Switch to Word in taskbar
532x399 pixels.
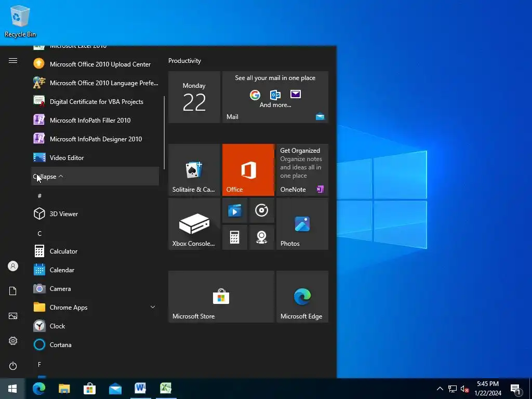[x=140, y=389]
